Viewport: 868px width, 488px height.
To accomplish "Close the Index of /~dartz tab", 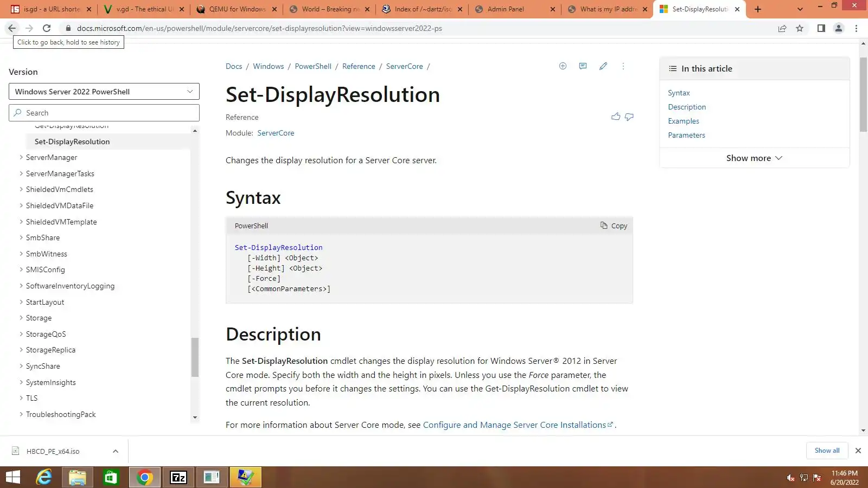I will tap(460, 9).
